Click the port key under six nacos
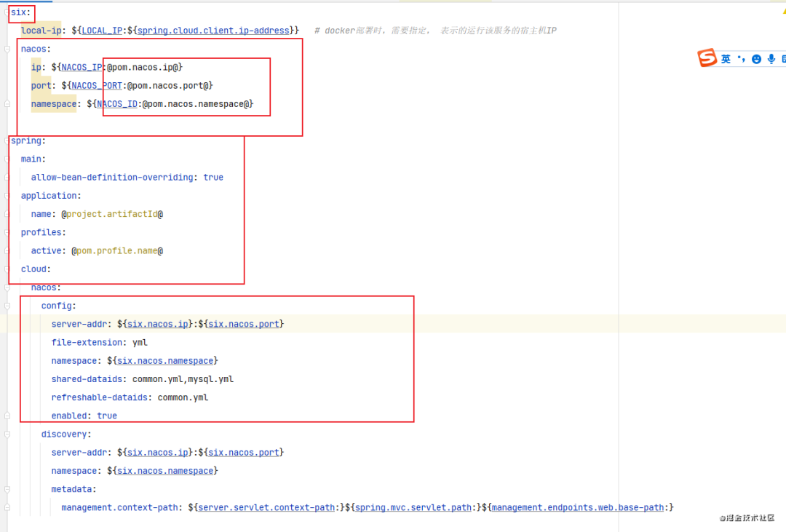Image resolution: width=786 pixels, height=532 pixels. pos(41,86)
